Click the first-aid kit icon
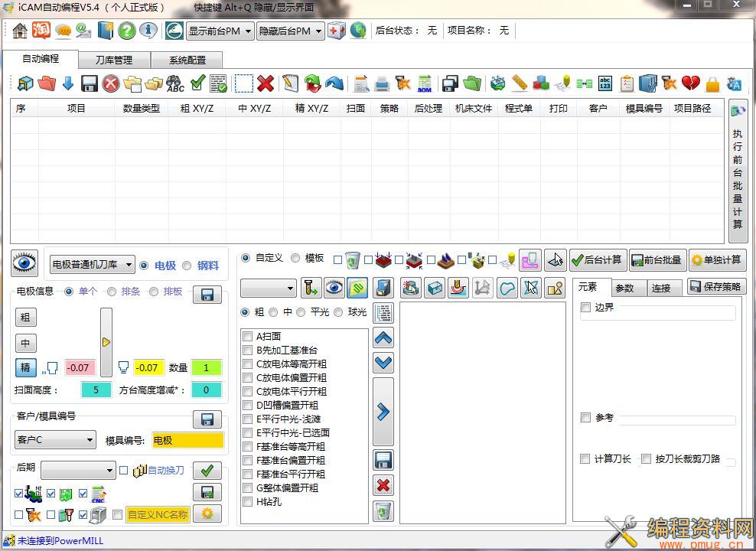The image size is (756, 551). (337, 31)
